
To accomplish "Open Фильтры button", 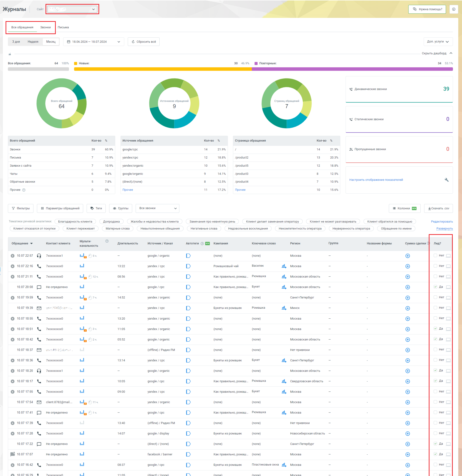I will 21,208.
